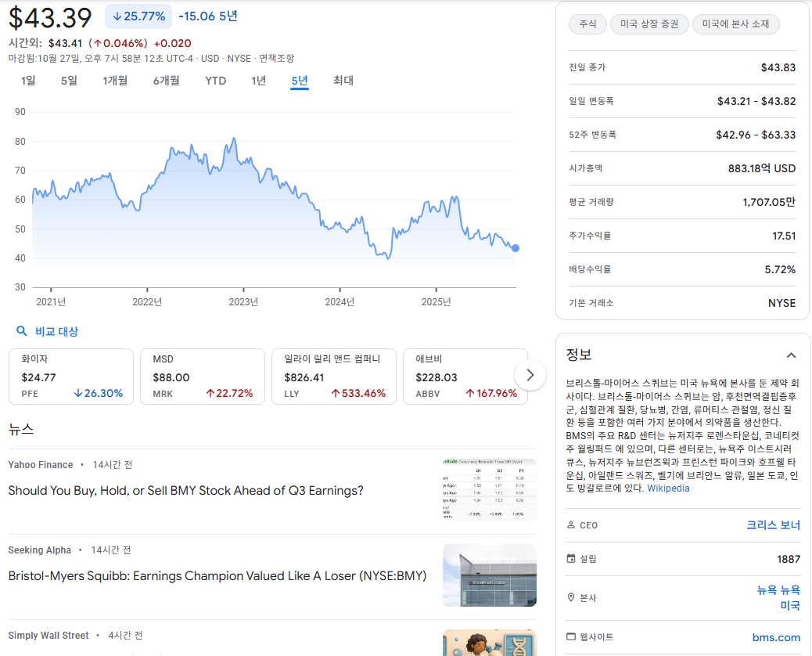Image resolution: width=812 pixels, height=656 pixels.
Task: Switch chart to 6개월 range
Action: click(x=166, y=81)
